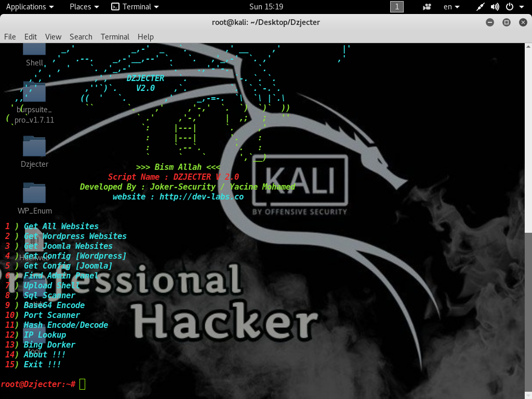Screen dimensions: 532x399
Task: Open the Applications menu in top bar
Action: (x=30, y=7)
